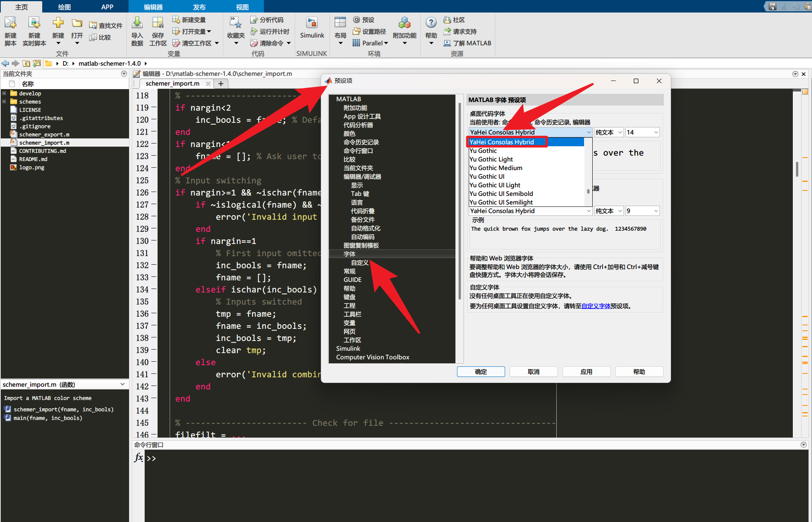The image size is (812, 522).
Task: Select Yu Gothic in the font list
Action: 526,151
